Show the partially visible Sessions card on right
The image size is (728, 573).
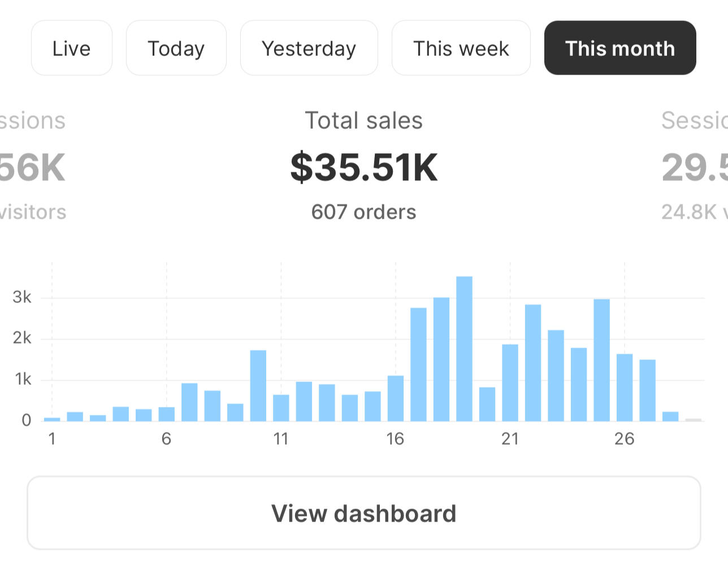(695, 167)
